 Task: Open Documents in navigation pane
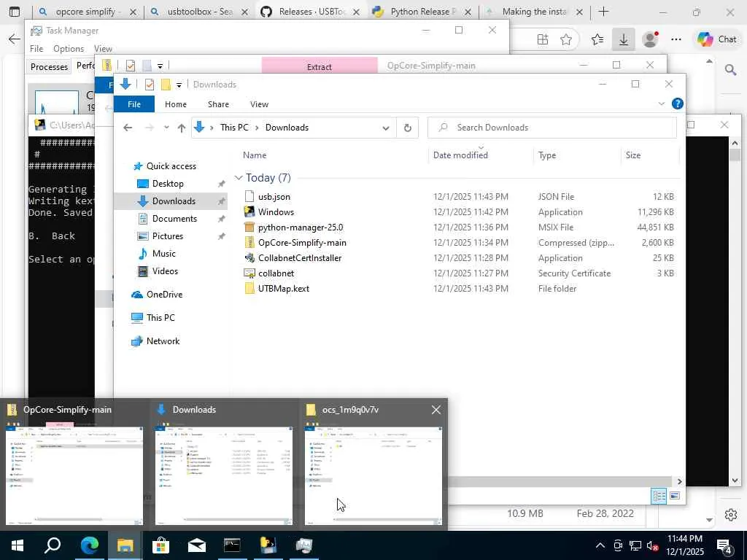tap(174, 219)
